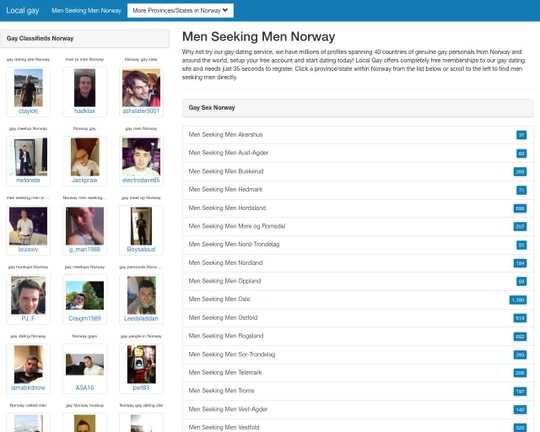Open Men Seeking Men Ostfold
The width and height of the screenshot is (540, 432).
[358, 318]
